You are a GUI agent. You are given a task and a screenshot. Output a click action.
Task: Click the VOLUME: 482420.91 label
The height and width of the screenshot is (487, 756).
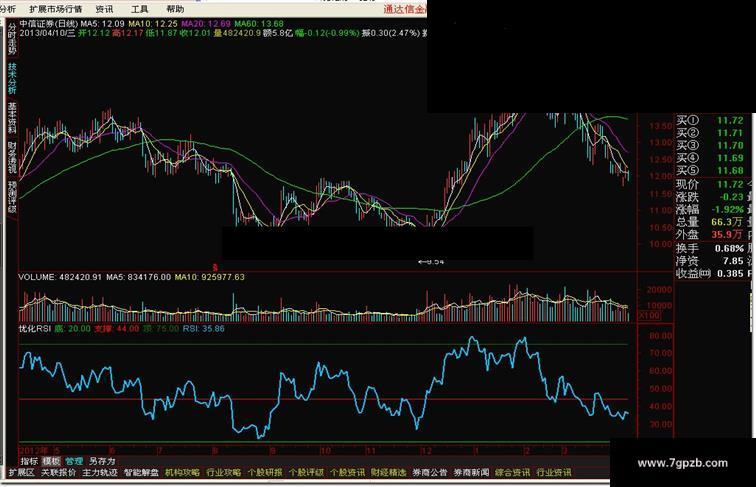tap(60, 277)
